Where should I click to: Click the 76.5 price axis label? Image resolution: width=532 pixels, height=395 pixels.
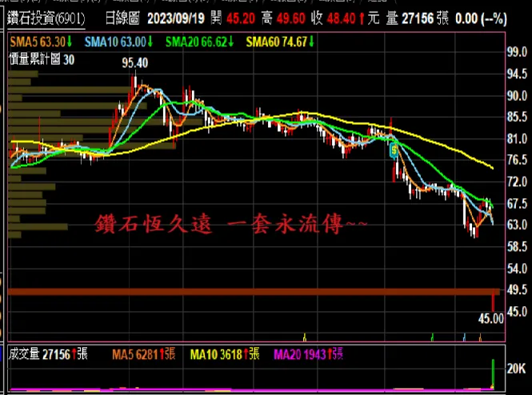[517, 160]
